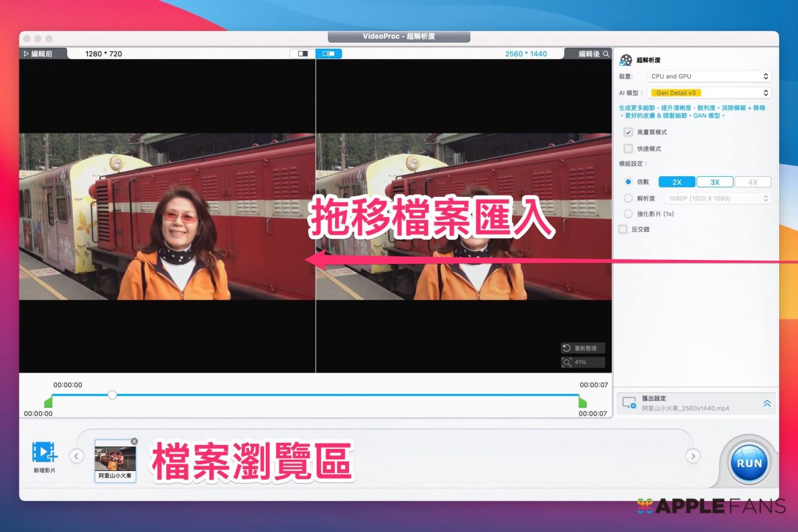Tick the 反交錯 deinterlace checkbox
This screenshot has width=798, height=532.
(623, 229)
